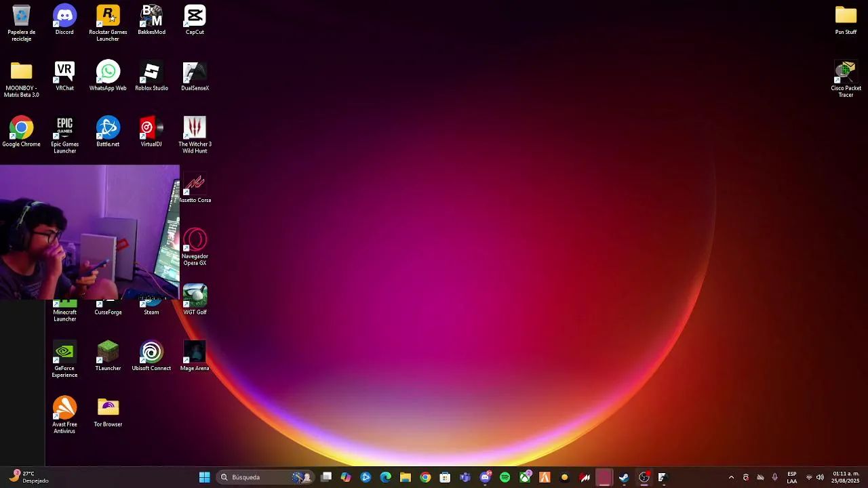Select the WhatsApp Web shortcut
The width and height of the screenshot is (868, 488).
pyautogui.click(x=108, y=77)
